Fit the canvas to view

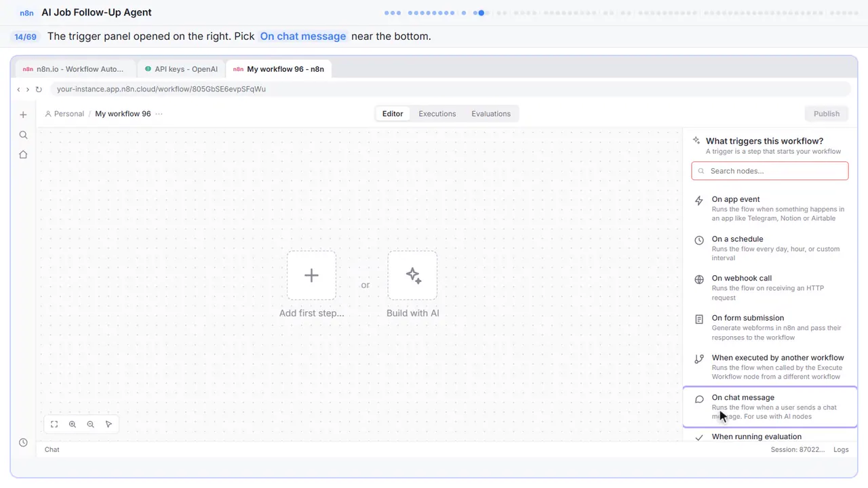tap(54, 424)
